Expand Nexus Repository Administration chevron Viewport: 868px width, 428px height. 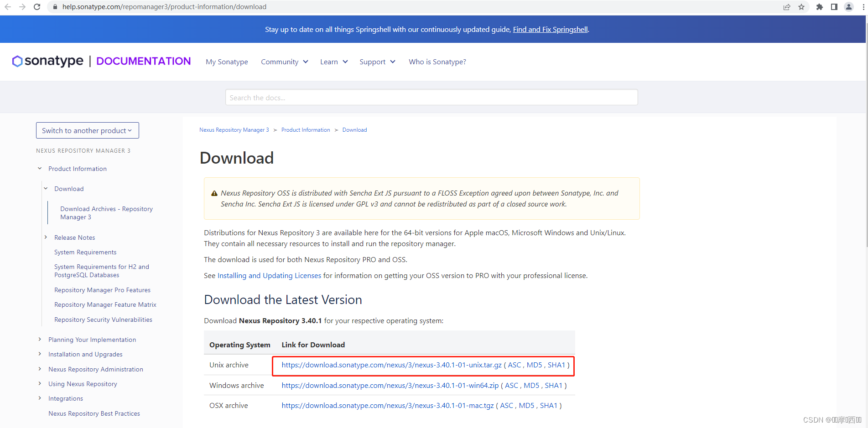coord(40,369)
